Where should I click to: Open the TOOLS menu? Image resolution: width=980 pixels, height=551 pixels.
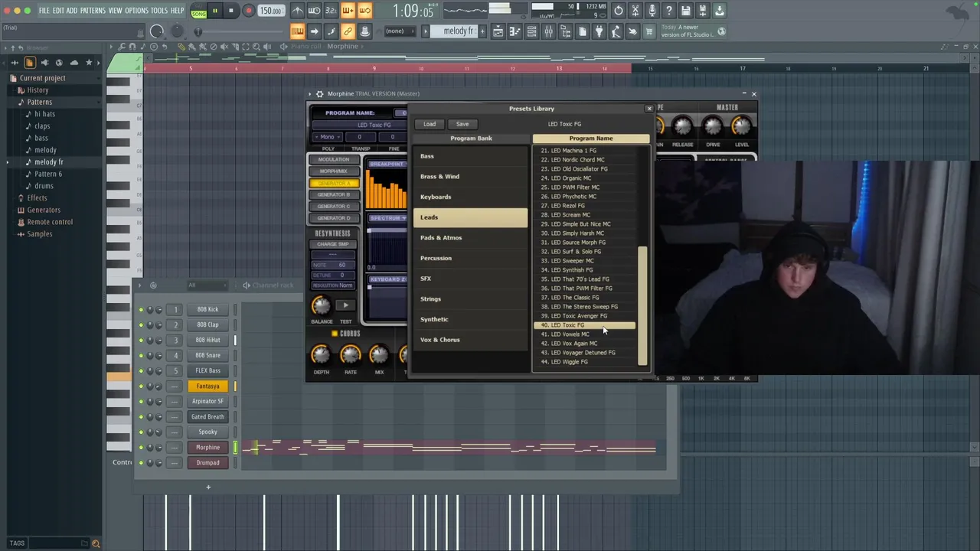point(159,11)
